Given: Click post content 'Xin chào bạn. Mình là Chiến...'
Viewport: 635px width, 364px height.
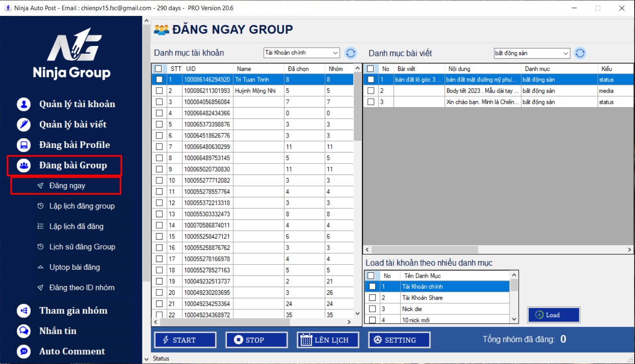Looking at the screenshot, I should [482, 102].
